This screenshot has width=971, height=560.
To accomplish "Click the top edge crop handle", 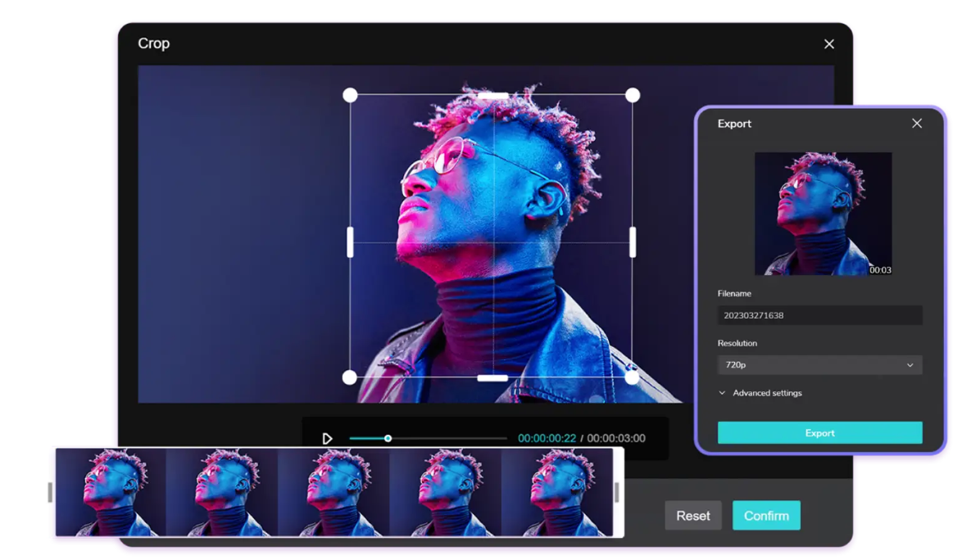I will [492, 96].
